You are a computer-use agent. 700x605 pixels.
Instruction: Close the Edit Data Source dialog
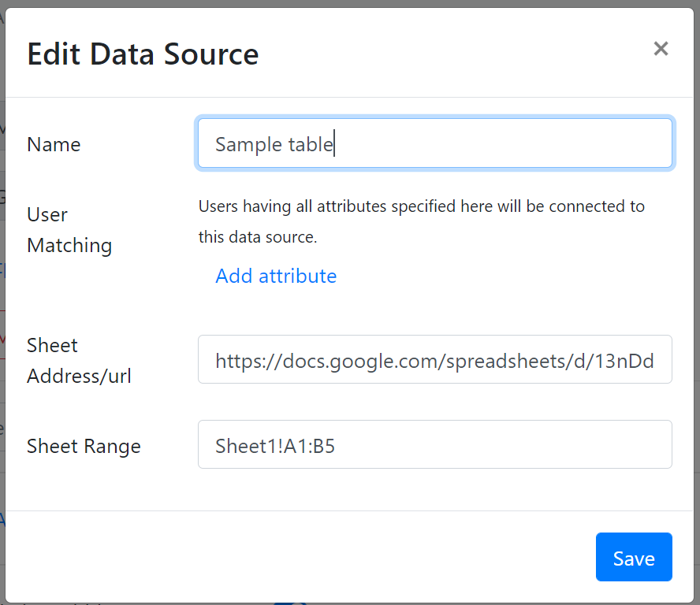661,49
